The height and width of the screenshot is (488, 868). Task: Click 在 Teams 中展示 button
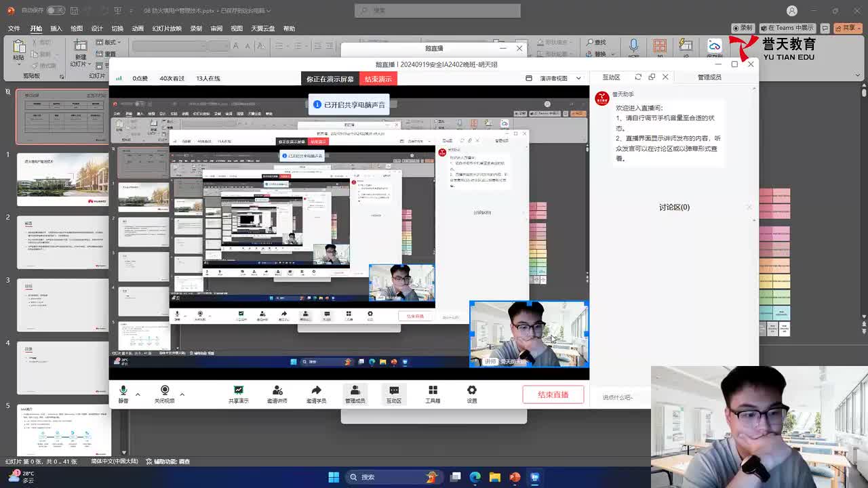[787, 28]
